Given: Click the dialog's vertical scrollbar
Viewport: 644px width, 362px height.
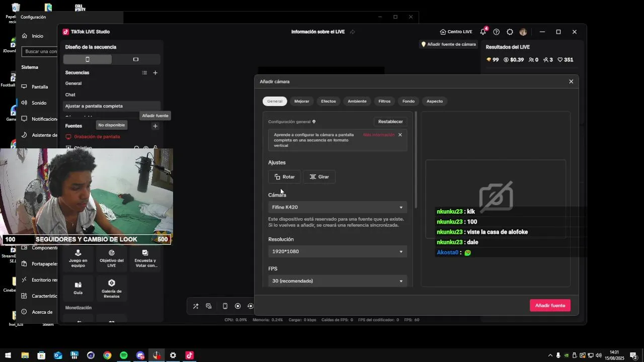Looking at the screenshot, I should tap(416, 160).
